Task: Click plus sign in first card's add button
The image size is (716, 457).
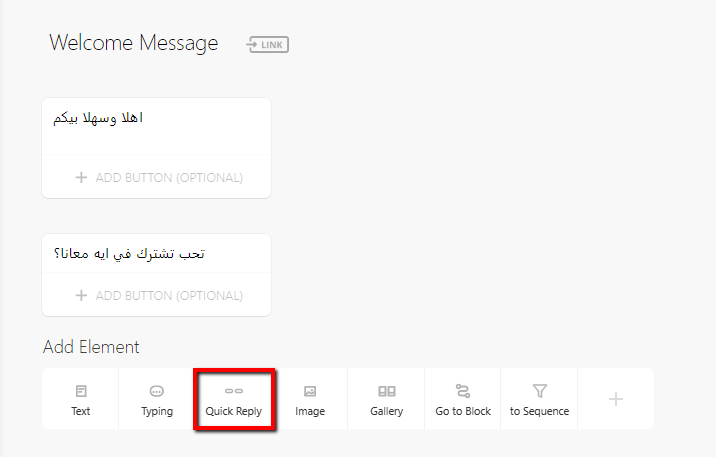Action: click(81, 177)
